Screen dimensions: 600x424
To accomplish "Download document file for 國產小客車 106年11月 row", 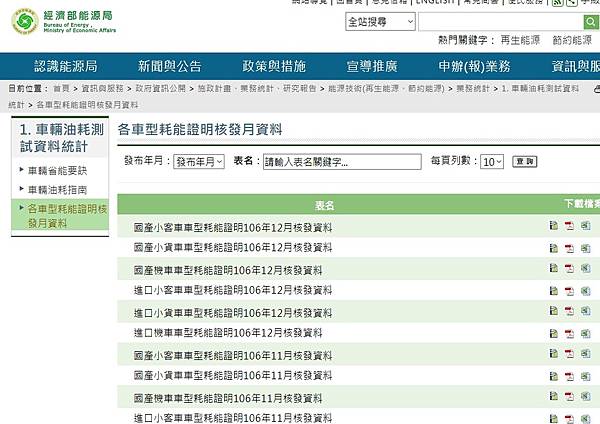I will point(553,353).
